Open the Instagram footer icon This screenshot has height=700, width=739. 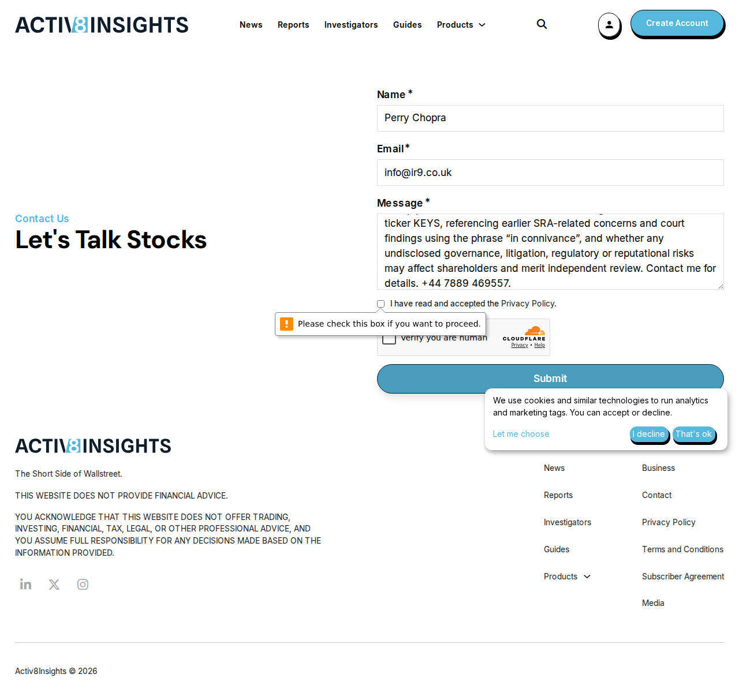[x=83, y=585]
